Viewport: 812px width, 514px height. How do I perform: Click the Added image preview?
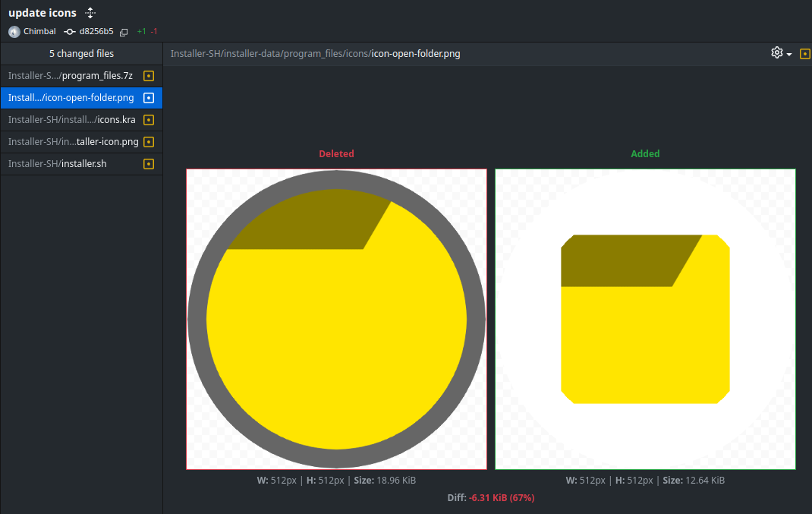(645, 319)
